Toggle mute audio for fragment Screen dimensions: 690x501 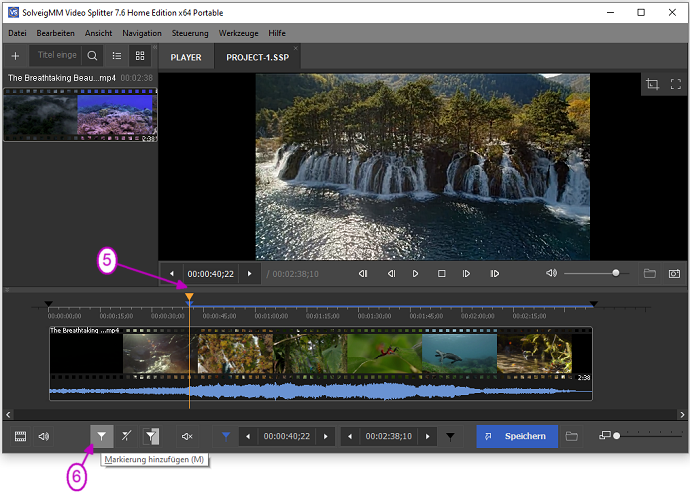pos(187,436)
